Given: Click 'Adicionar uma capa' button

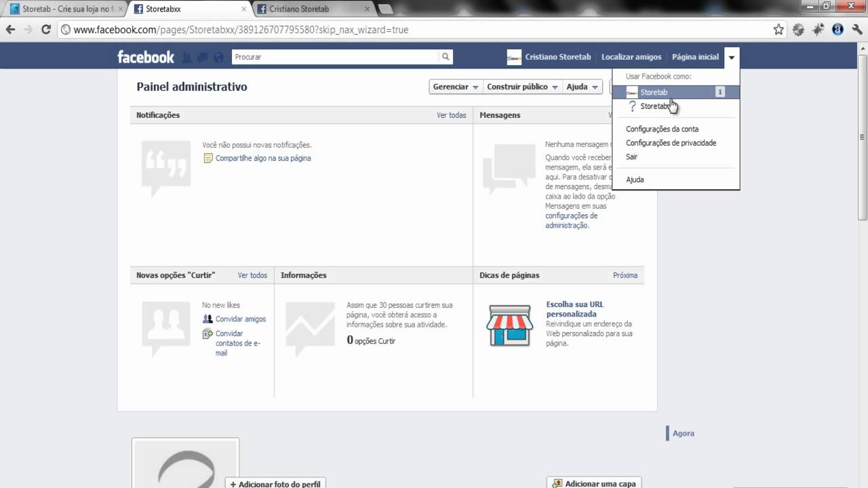Looking at the screenshot, I should tap(595, 483).
